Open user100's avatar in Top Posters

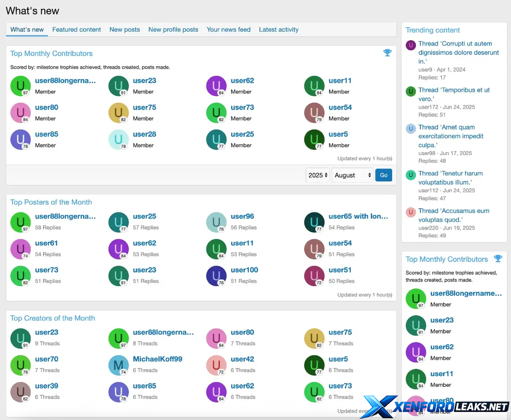(x=216, y=275)
